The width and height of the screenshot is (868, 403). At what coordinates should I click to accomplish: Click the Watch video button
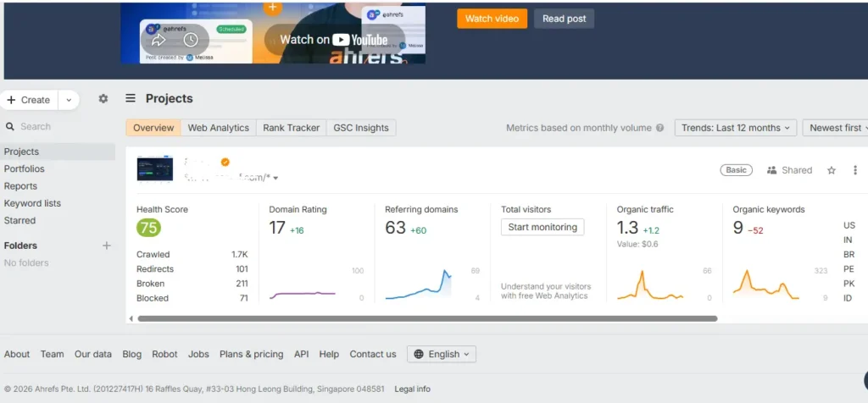pos(492,19)
